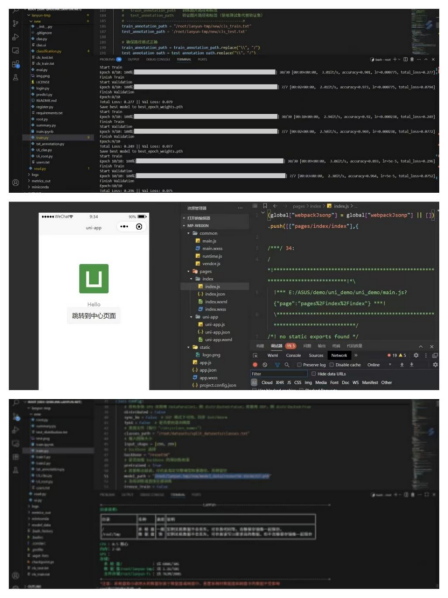Viewport: 448px width, 598px height.
Task: Click the green uni-app logo image
Action: [94, 278]
